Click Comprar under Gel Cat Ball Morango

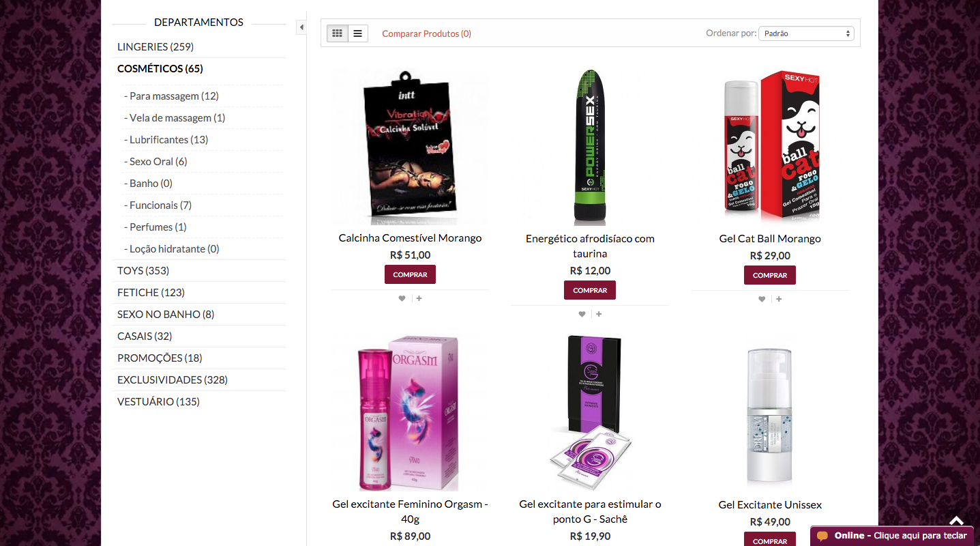pyautogui.click(x=770, y=275)
